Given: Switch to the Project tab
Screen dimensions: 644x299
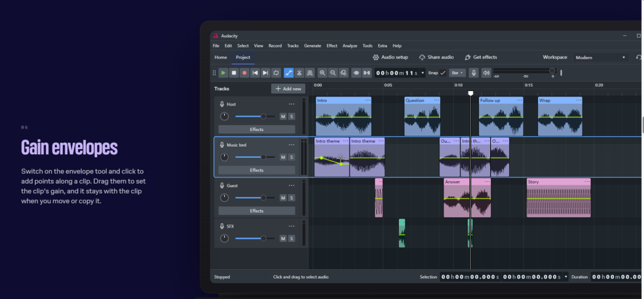Looking at the screenshot, I should [243, 57].
